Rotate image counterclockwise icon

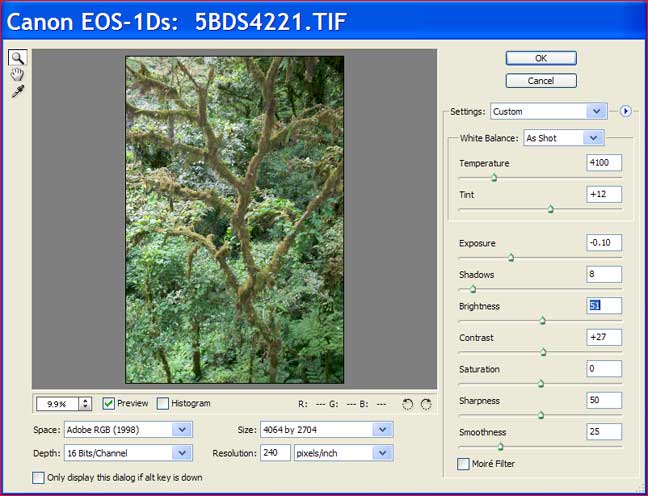tap(407, 404)
